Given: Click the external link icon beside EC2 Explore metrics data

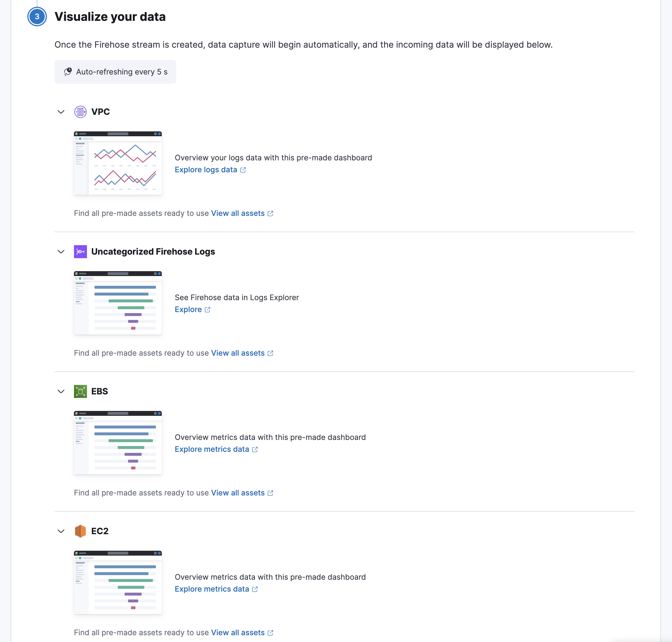Looking at the screenshot, I should (x=255, y=589).
